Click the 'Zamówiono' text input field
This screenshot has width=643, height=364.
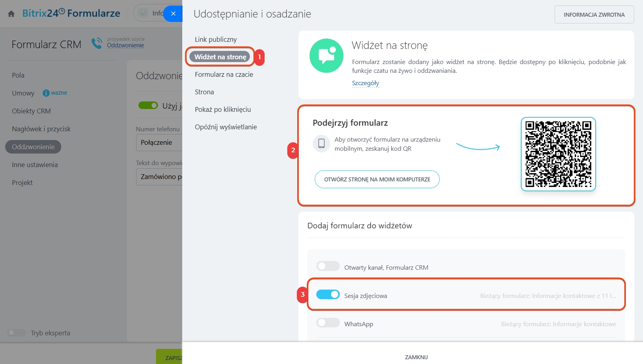click(x=159, y=177)
